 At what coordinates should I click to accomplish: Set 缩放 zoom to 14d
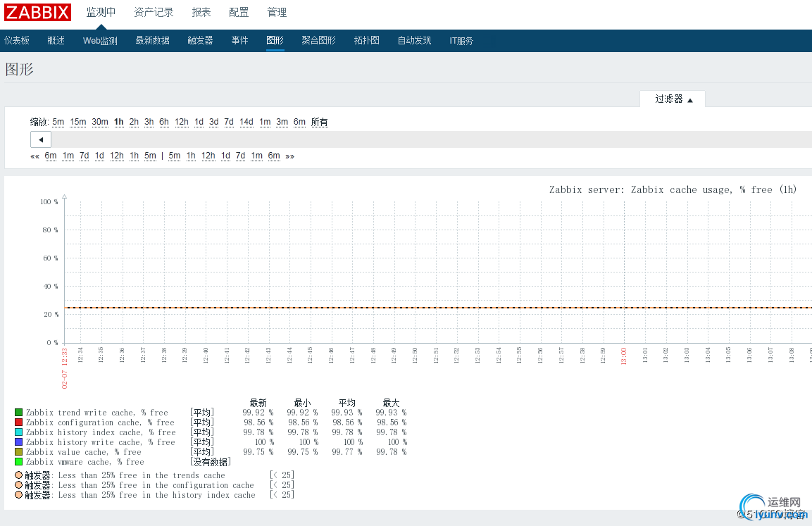click(x=246, y=123)
